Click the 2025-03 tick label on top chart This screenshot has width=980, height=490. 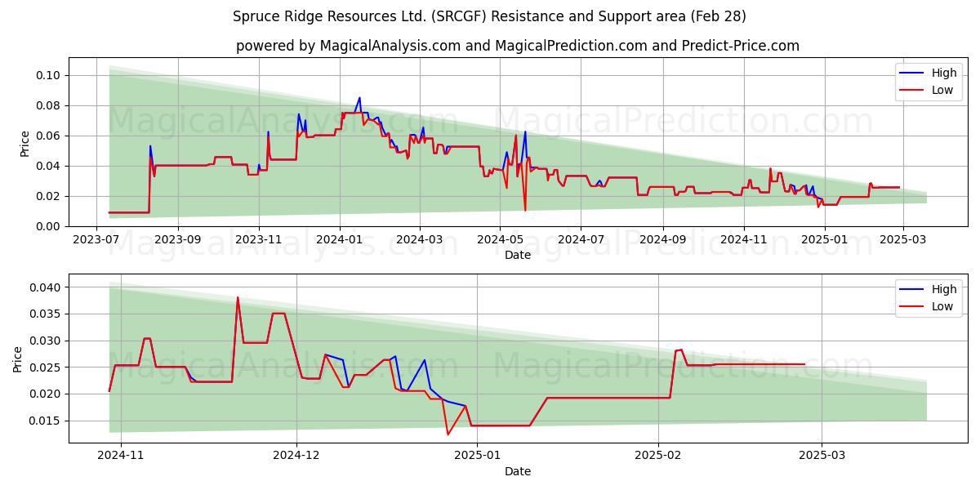[x=902, y=240]
